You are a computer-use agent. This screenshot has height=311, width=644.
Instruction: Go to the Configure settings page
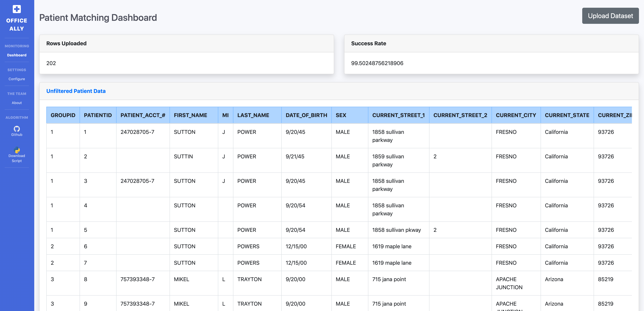[17, 79]
